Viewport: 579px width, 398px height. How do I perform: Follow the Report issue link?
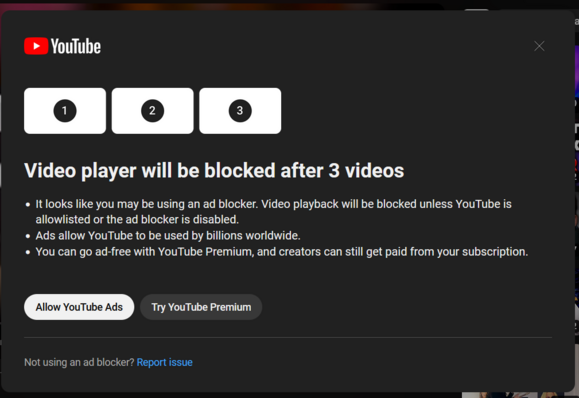(x=165, y=362)
